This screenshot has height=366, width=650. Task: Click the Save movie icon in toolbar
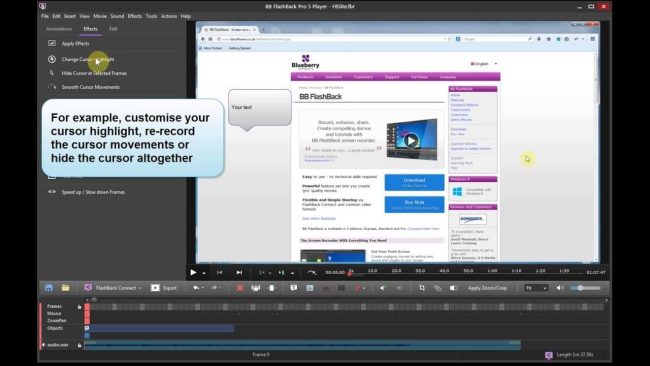49,288
